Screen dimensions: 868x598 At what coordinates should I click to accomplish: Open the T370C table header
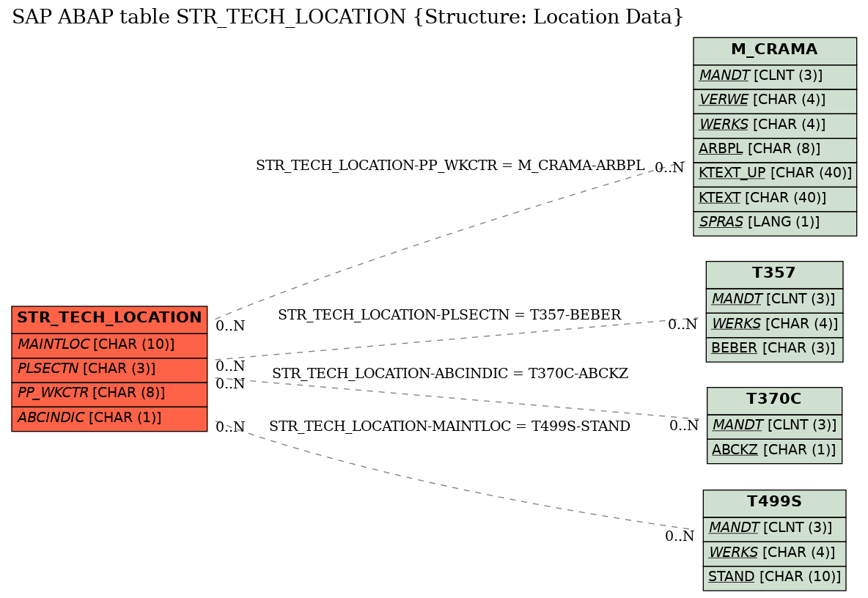tap(774, 400)
